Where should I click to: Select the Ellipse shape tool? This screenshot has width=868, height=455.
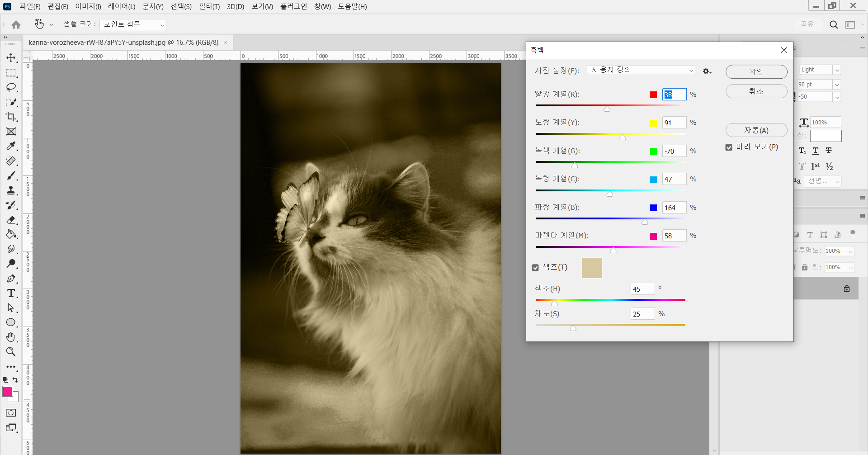click(x=11, y=322)
